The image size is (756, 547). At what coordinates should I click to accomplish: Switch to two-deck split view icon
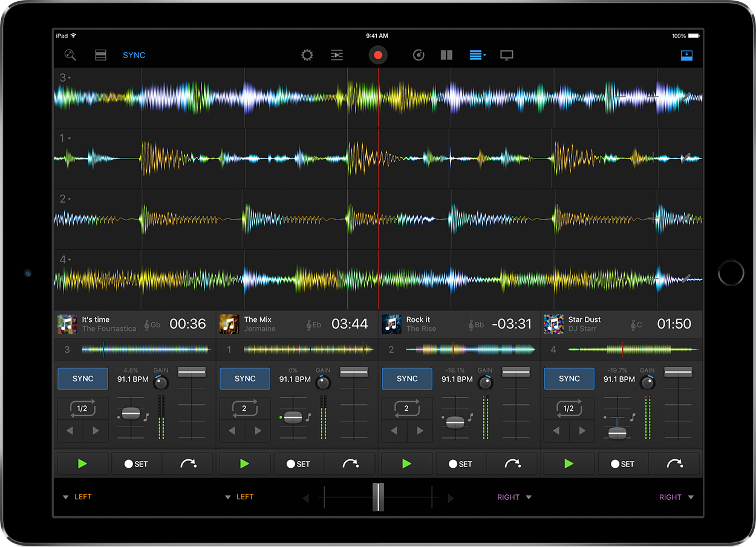tap(446, 55)
